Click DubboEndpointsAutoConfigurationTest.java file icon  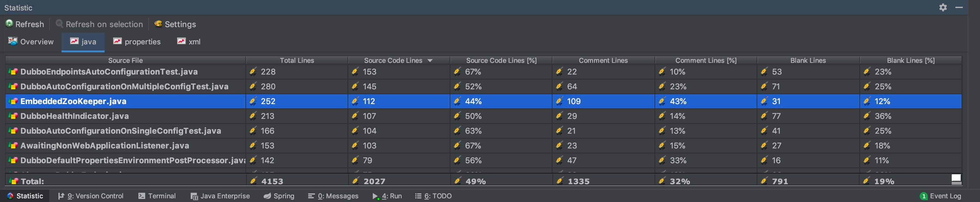coord(13,72)
